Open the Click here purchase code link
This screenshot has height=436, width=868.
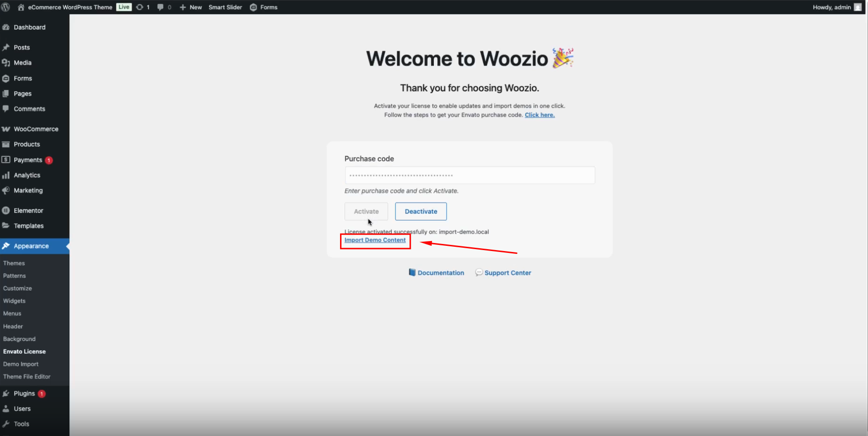[x=539, y=115]
